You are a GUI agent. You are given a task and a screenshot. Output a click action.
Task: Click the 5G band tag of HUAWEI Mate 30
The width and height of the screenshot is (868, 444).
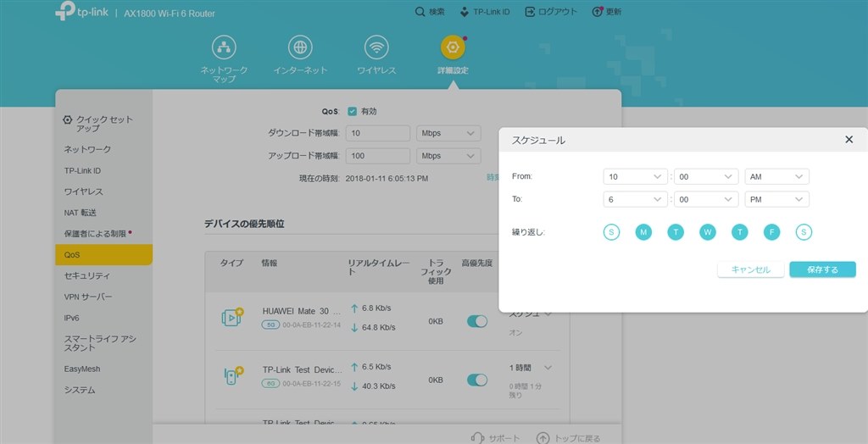point(270,325)
